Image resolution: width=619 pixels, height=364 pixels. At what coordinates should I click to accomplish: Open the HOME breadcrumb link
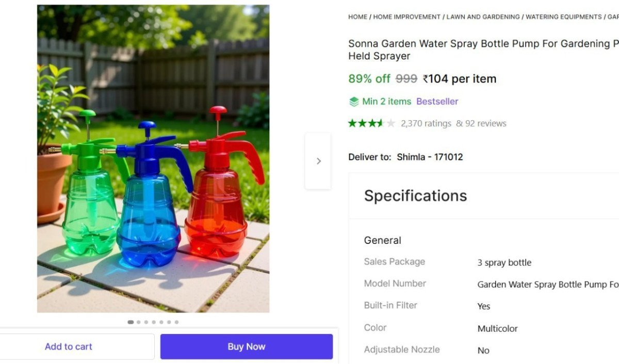357,17
